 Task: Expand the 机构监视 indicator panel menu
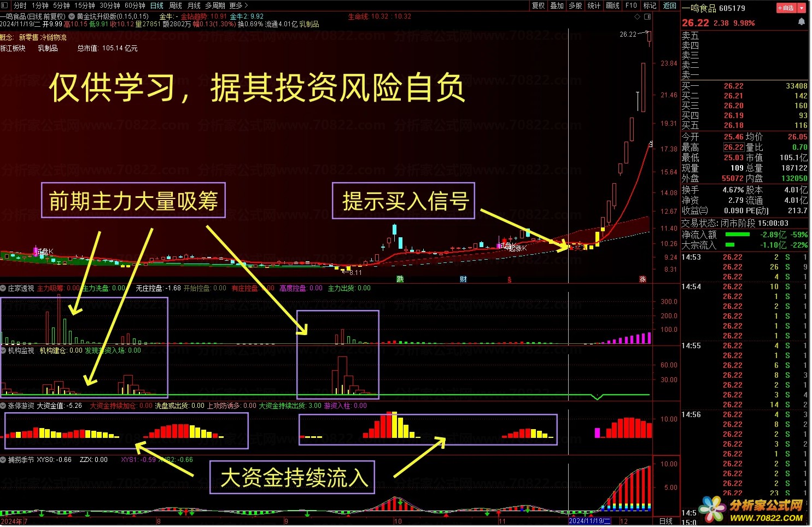pyautogui.click(x=3, y=350)
